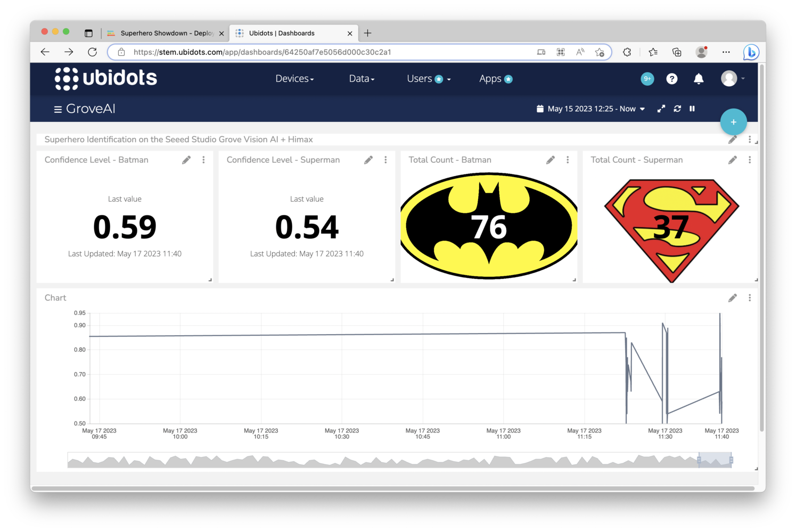796x532 pixels.
Task: Reload the current page
Action: click(93, 52)
